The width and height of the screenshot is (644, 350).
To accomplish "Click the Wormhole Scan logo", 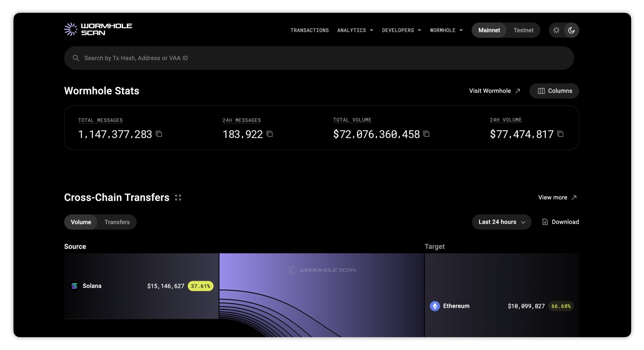I will pyautogui.click(x=98, y=29).
